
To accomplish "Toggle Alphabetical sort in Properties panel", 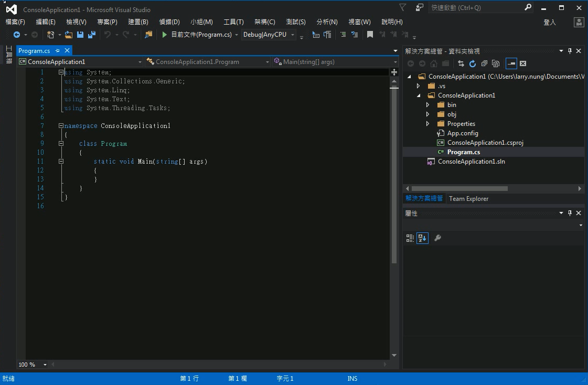I will (x=422, y=238).
